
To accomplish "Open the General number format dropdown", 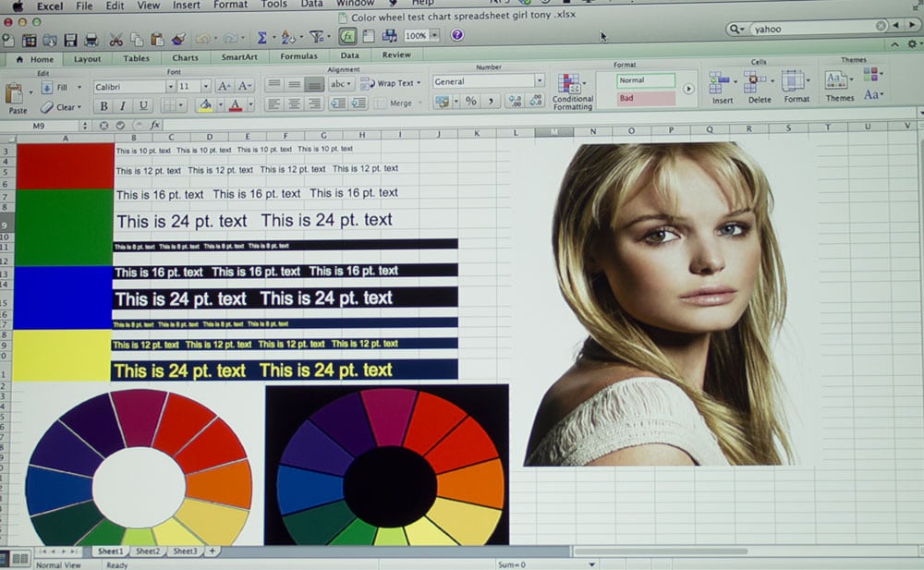I will (540, 81).
